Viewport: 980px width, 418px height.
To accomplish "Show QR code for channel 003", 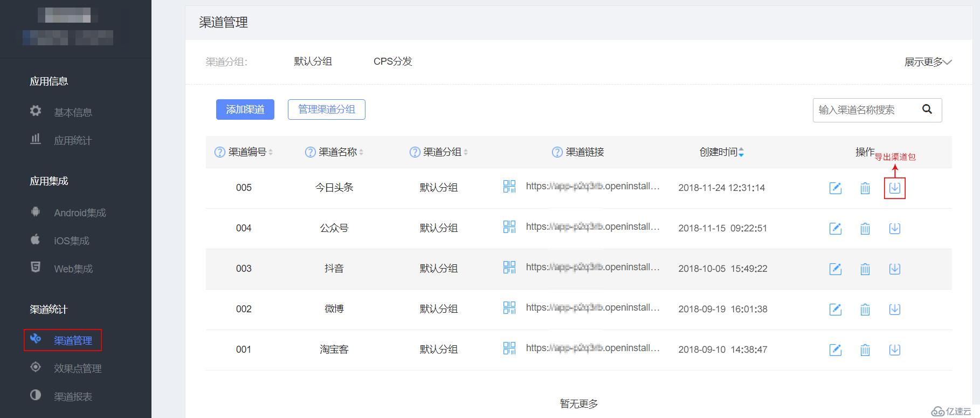I will pos(509,267).
